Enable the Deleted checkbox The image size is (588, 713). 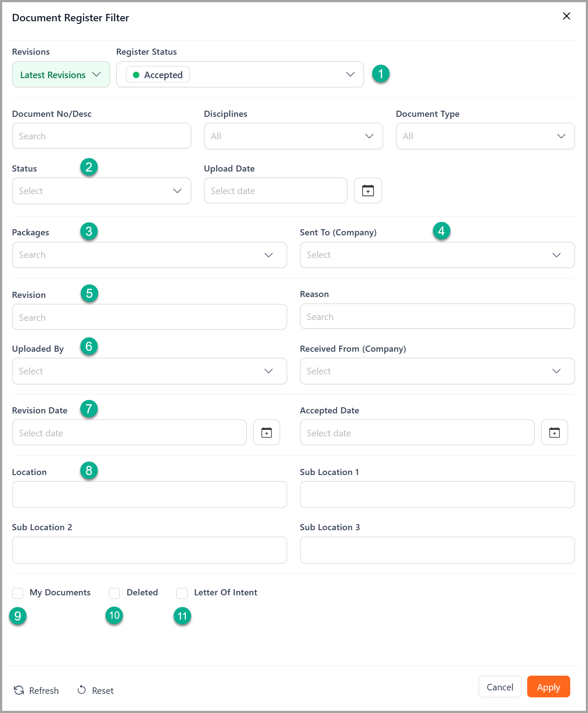click(x=115, y=593)
